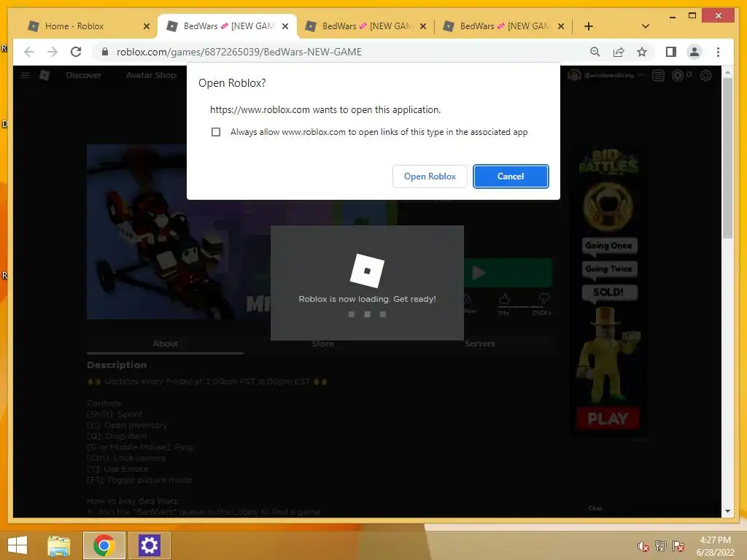The height and width of the screenshot is (560, 747).
Task: Go back to previous page
Action: click(x=29, y=52)
